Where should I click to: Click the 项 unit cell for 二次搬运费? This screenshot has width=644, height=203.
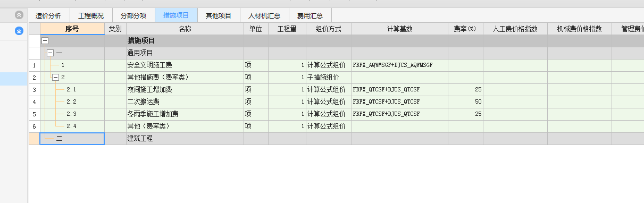point(256,101)
